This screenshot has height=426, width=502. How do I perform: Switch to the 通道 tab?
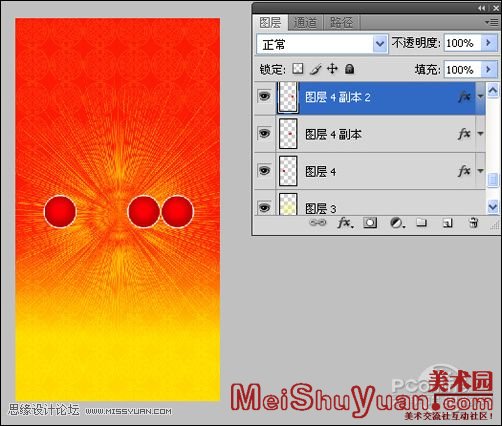[305, 23]
